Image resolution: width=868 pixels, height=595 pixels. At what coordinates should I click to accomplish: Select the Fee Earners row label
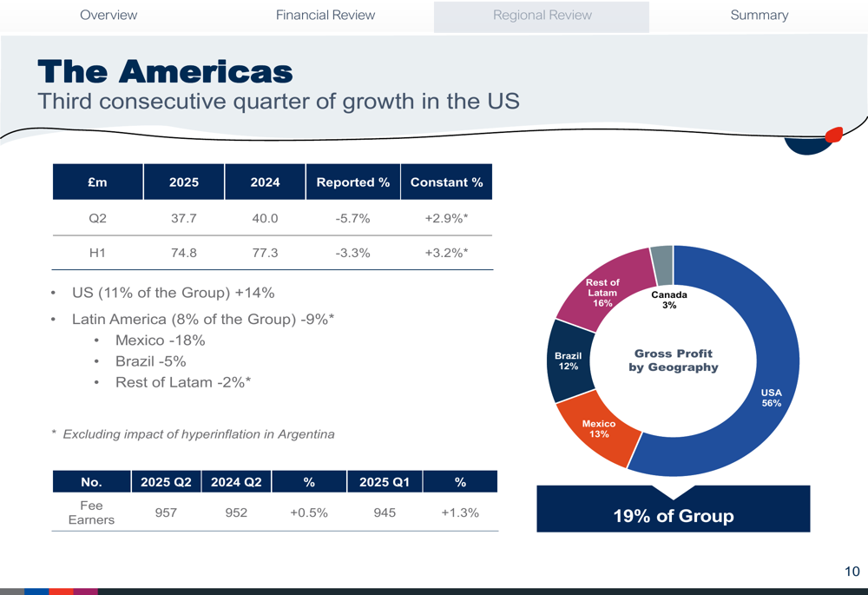[x=91, y=512]
